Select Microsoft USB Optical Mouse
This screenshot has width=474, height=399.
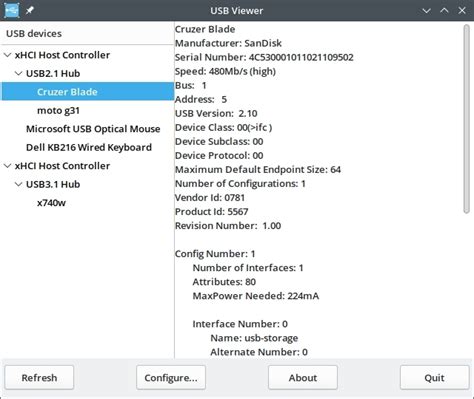(93, 129)
